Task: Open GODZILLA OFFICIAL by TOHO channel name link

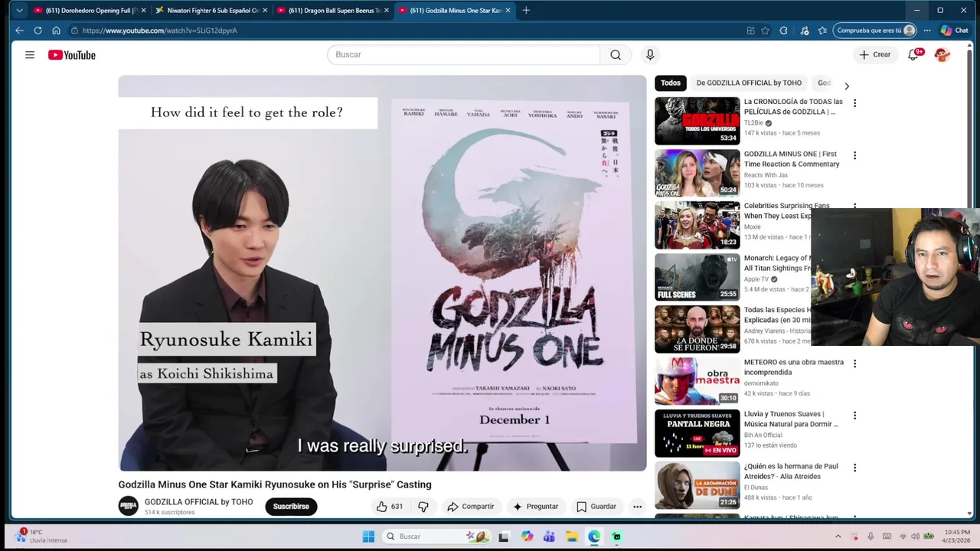Action: point(198,502)
